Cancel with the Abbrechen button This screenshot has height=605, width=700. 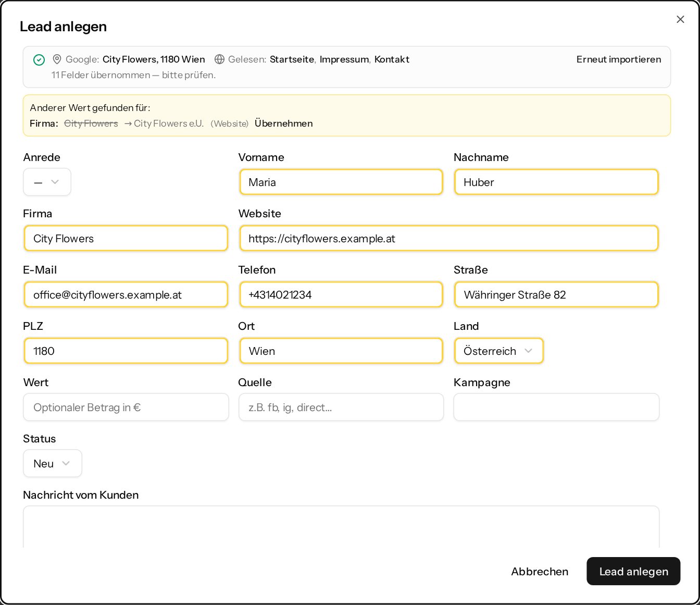540,571
